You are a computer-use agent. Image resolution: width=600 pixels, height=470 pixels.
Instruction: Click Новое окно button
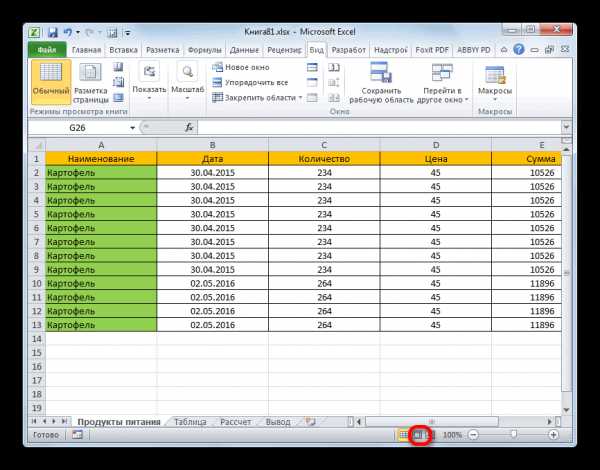(x=241, y=67)
